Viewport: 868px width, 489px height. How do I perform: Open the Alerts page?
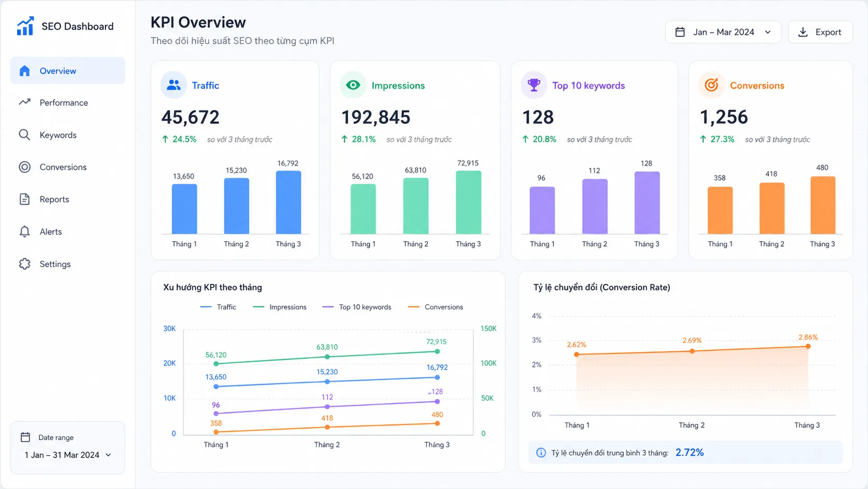pos(67,231)
